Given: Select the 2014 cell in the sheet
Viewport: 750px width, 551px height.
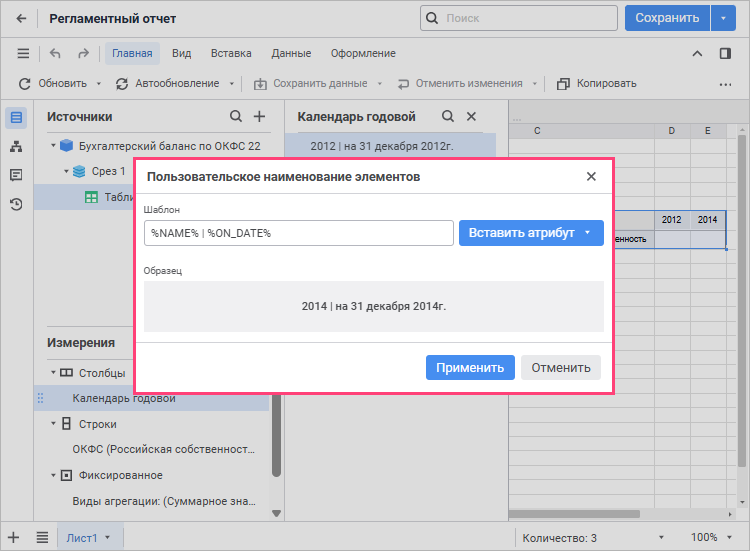Looking at the screenshot, I should tap(707, 220).
